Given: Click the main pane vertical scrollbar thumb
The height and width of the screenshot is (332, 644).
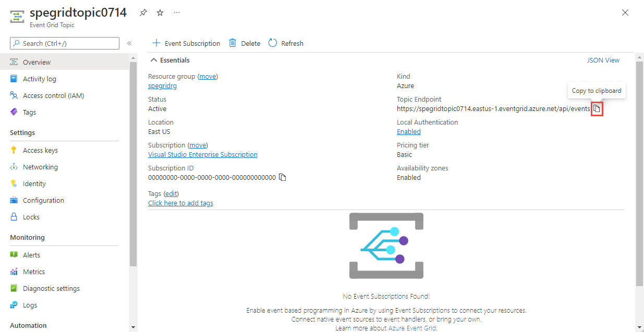Looking at the screenshot, I should pyautogui.click(x=639, y=175).
